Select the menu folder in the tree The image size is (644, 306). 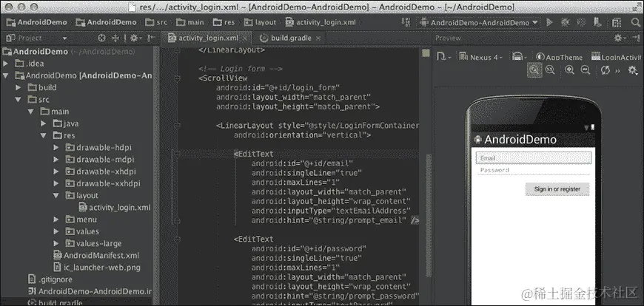pyautogui.click(x=81, y=220)
